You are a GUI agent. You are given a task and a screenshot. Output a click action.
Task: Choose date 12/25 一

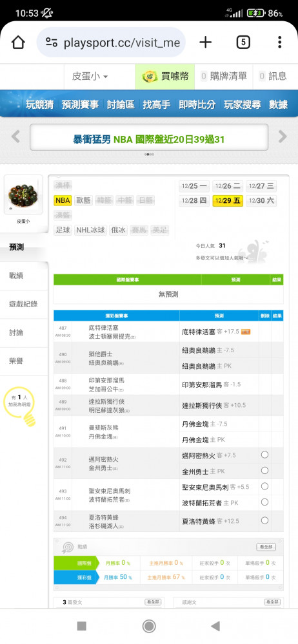point(194,186)
